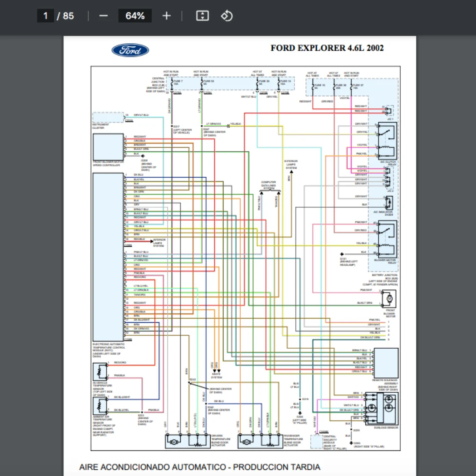Screen dimensions: 476x476
Task: Click the "COMPUTER DATA LINES SYSTEM" label
Action: [269, 186]
